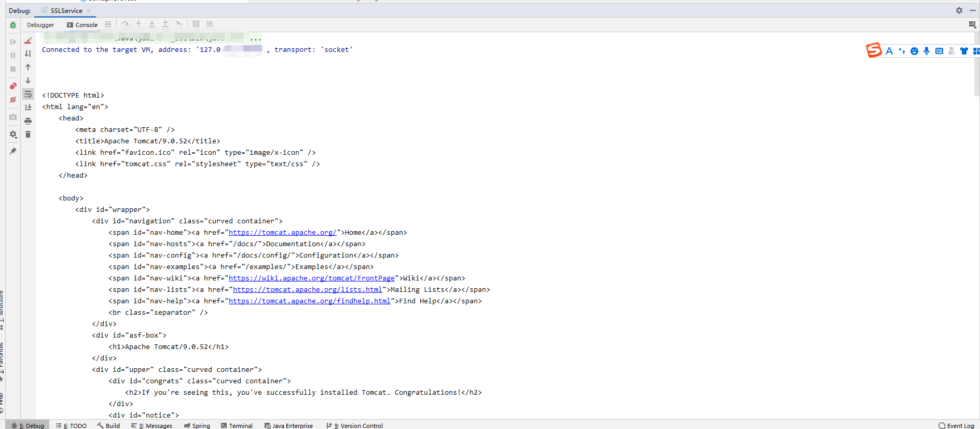Viewport: 980px width, 429px height.
Task: Click the Resume Program icon
Action: tap(13, 42)
